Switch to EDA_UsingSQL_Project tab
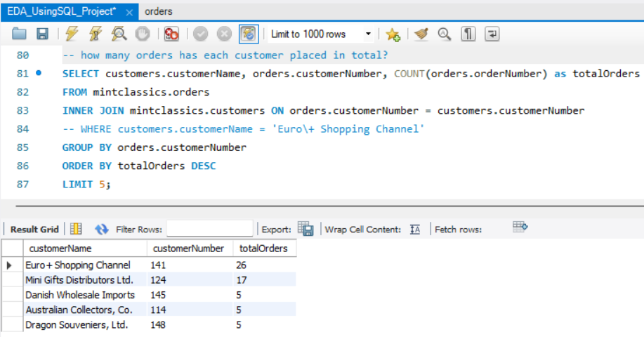Image resolution: width=644 pixels, height=337 pixels. tap(62, 11)
